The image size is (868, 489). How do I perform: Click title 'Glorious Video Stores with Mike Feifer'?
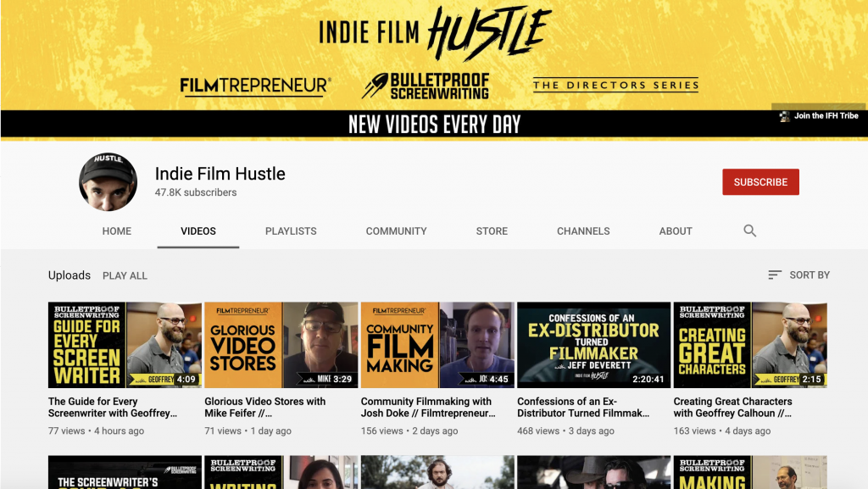point(264,407)
